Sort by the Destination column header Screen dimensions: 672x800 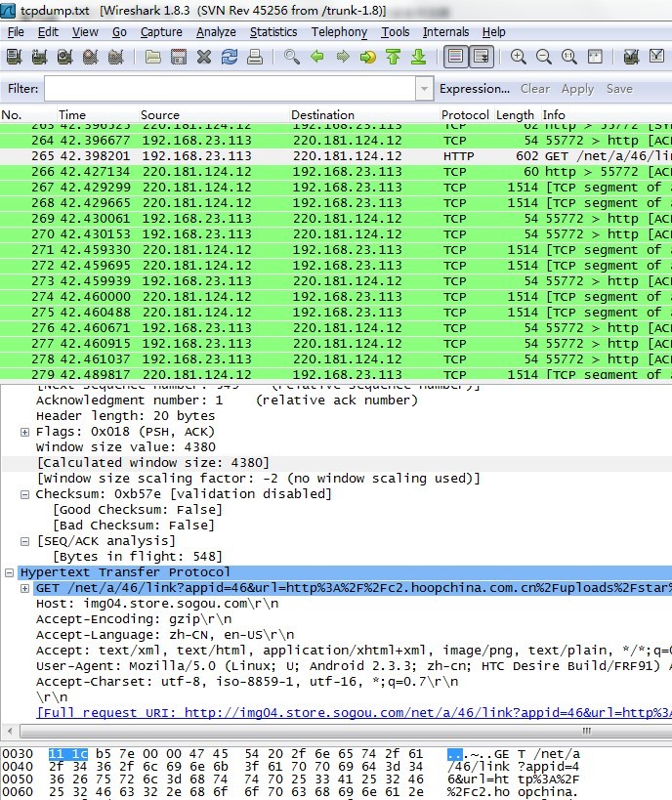[x=363, y=115]
